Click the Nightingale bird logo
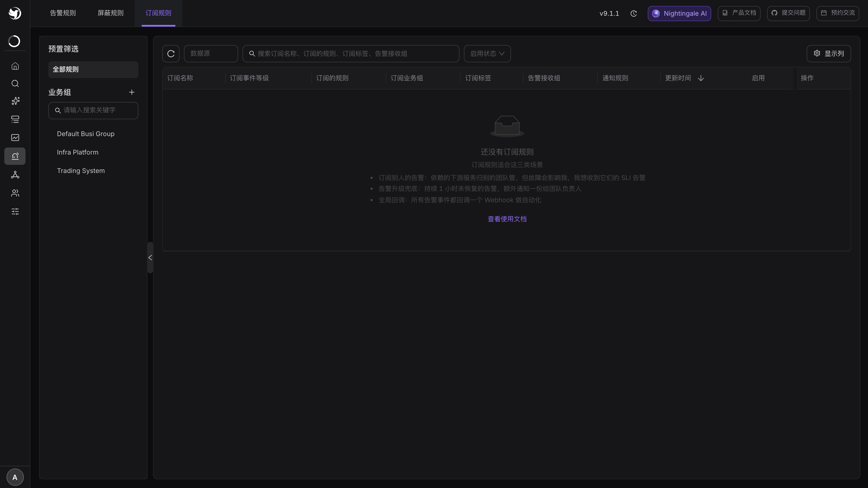The image size is (868, 488). pyautogui.click(x=15, y=13)
